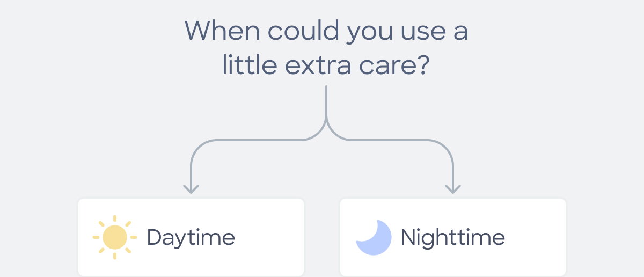Screen dimensions: 644x277
Task: Choose the Daytime option card
Action: coord(191,237)
